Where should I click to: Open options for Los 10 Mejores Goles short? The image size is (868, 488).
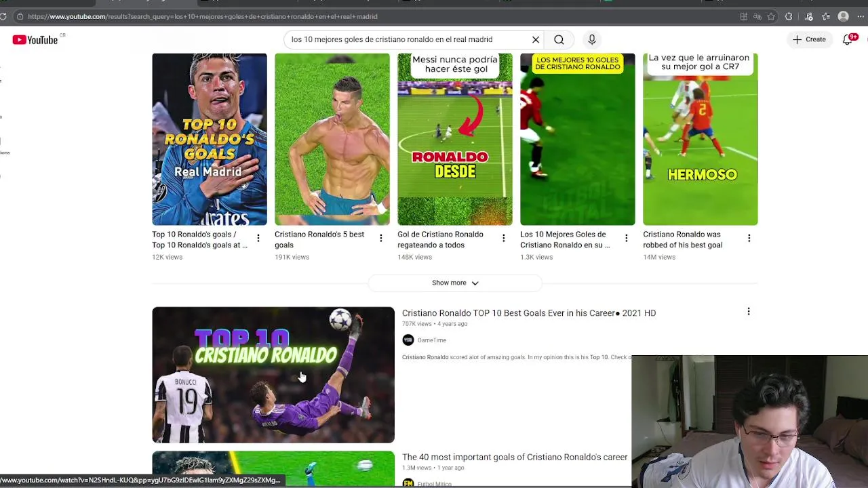click(x=627, y=238)
